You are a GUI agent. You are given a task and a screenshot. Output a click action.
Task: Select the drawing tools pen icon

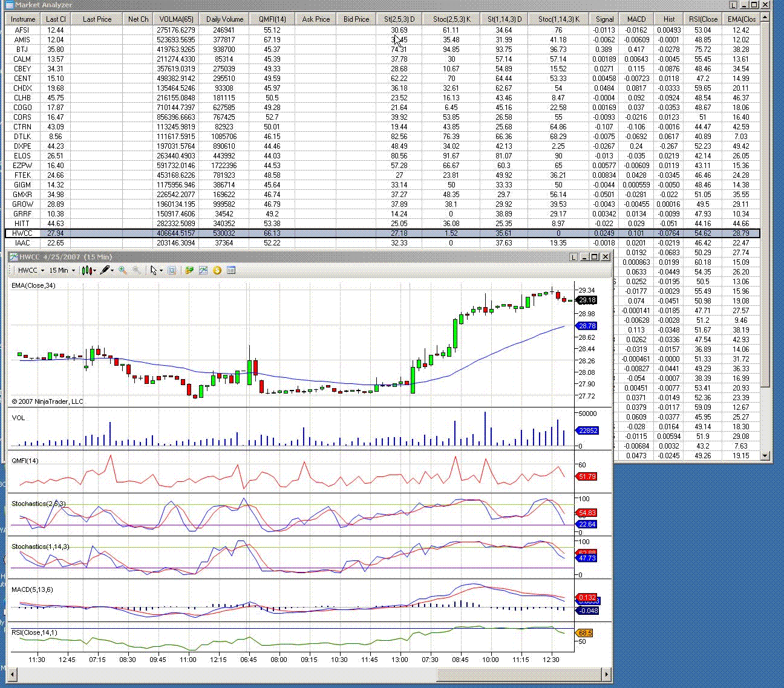pos(105,270)
